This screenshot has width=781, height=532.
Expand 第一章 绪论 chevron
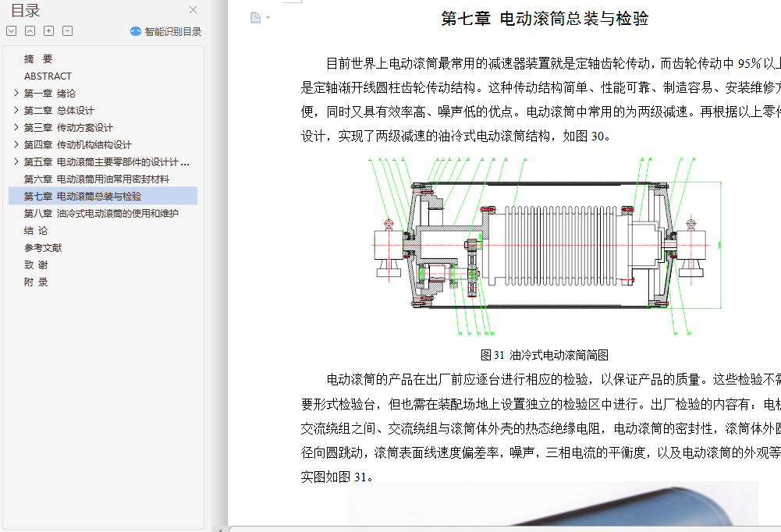point(16,93)
